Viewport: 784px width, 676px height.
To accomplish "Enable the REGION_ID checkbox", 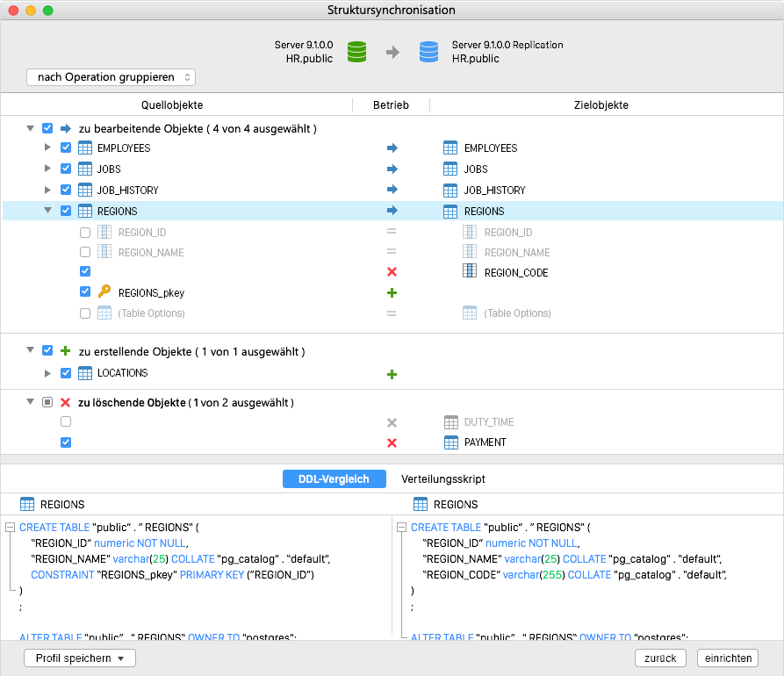I will [x=85, y=232].
